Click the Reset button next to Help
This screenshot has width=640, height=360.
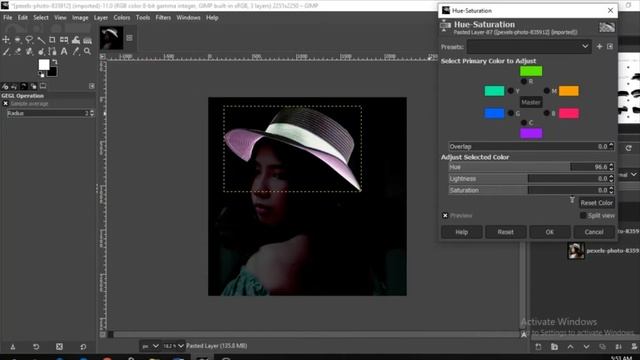pos(506,232)
